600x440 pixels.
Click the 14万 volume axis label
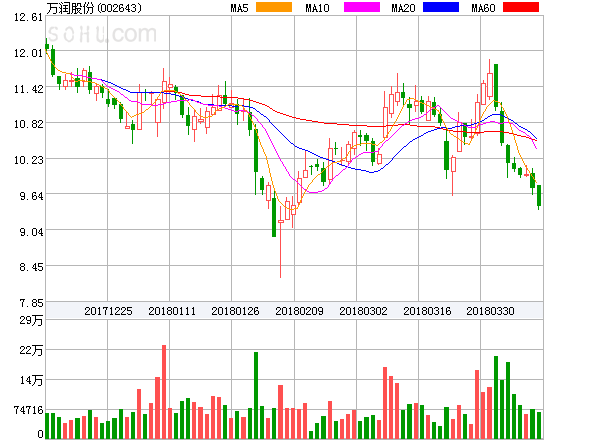pos(31,380)
